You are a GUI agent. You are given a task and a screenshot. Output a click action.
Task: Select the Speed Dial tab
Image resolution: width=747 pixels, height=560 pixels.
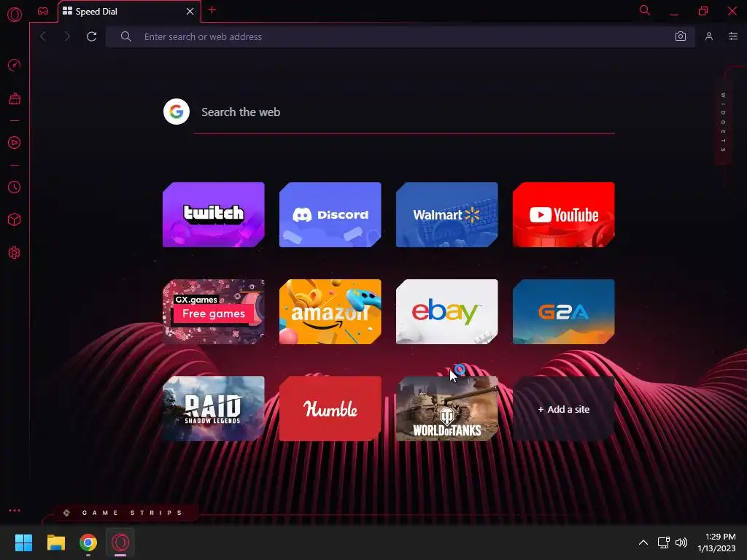coord(129,12)
